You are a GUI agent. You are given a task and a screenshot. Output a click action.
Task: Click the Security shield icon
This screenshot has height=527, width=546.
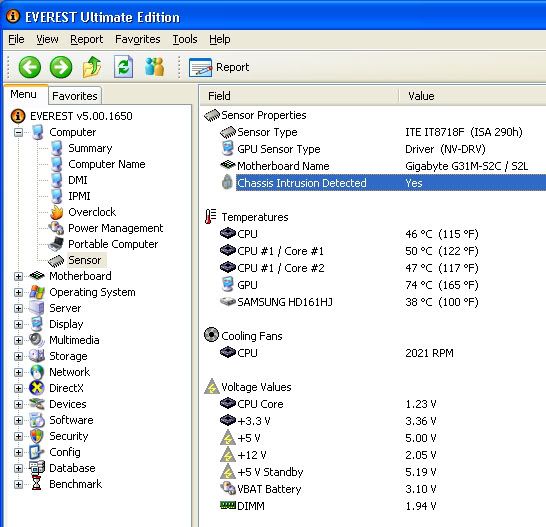pos(37,436)
